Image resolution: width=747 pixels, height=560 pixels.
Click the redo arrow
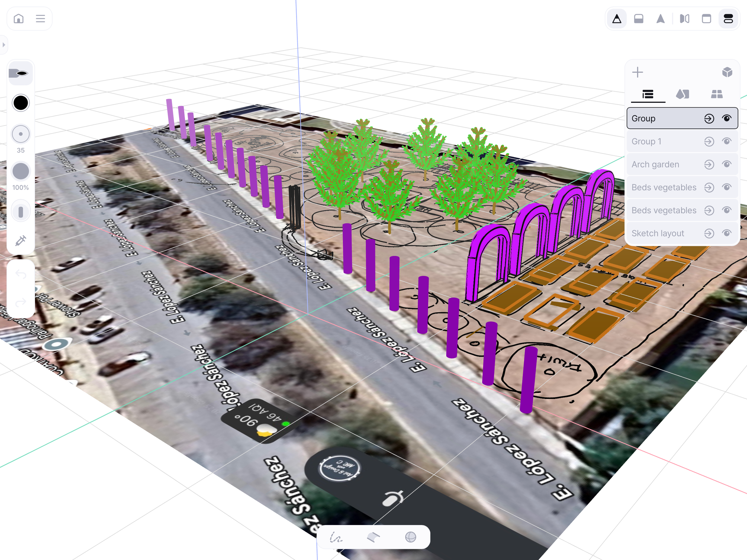pyautogui.click(x=21, y=302)
